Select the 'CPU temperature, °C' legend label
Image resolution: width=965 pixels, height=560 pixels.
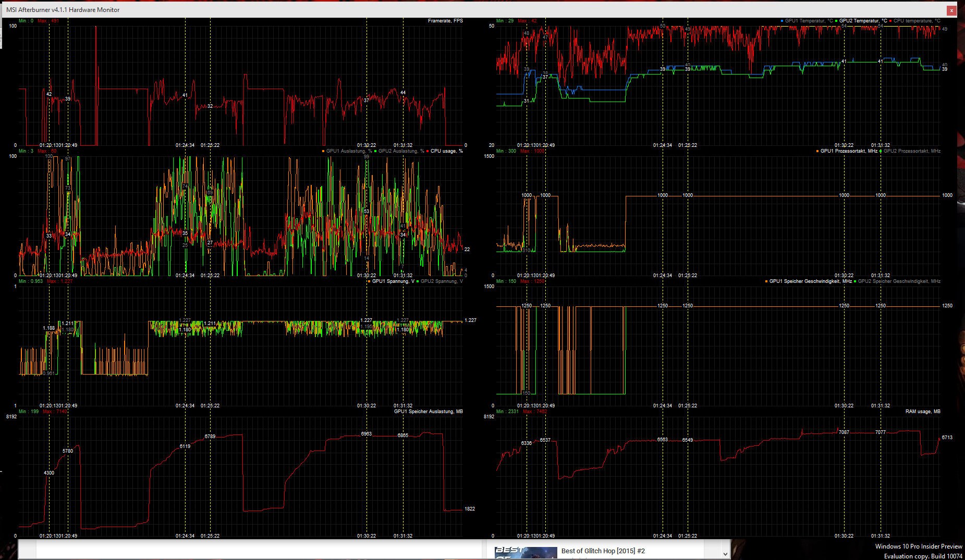click(917, 21)
